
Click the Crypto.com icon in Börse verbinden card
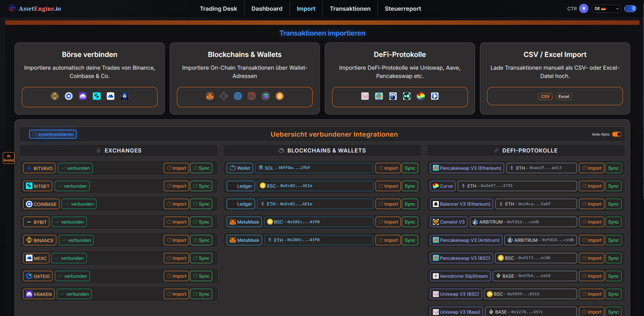pos(125,96)
